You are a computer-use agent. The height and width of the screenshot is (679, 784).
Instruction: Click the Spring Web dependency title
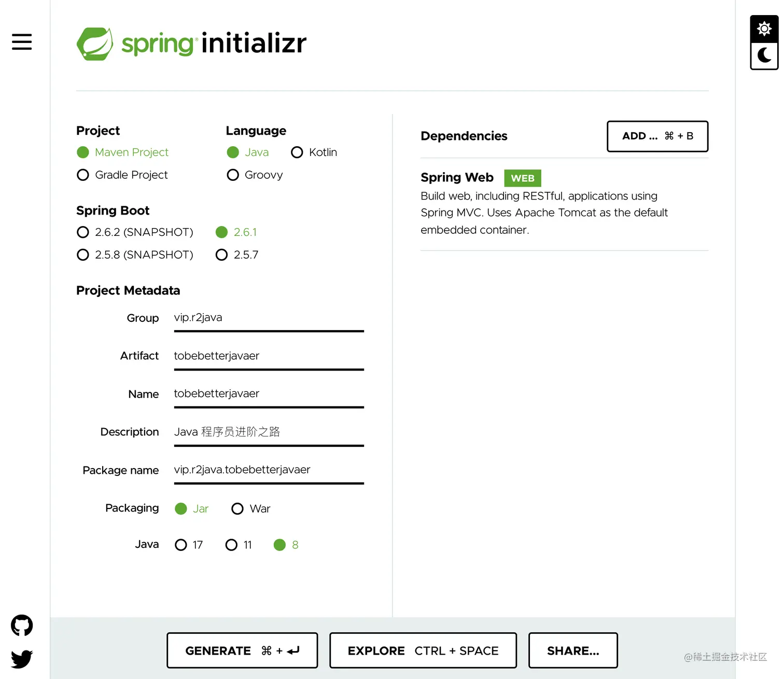[x=457, y=178]
